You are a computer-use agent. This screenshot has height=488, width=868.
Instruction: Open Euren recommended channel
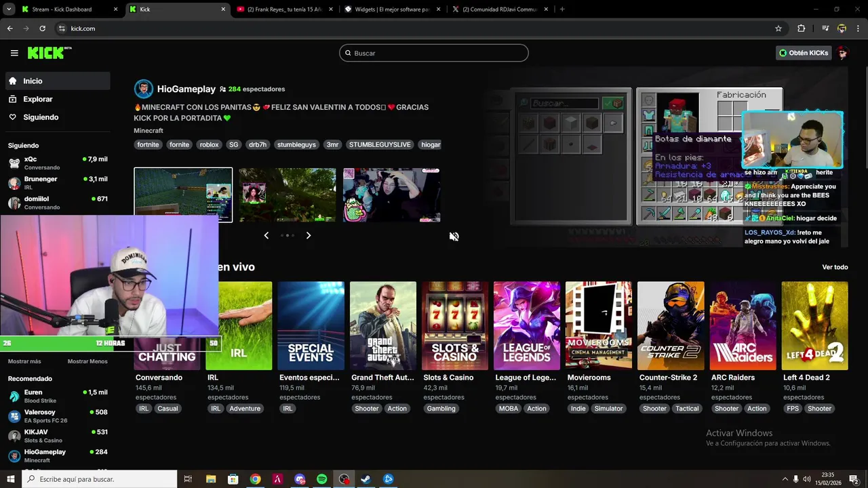[57, 396]
